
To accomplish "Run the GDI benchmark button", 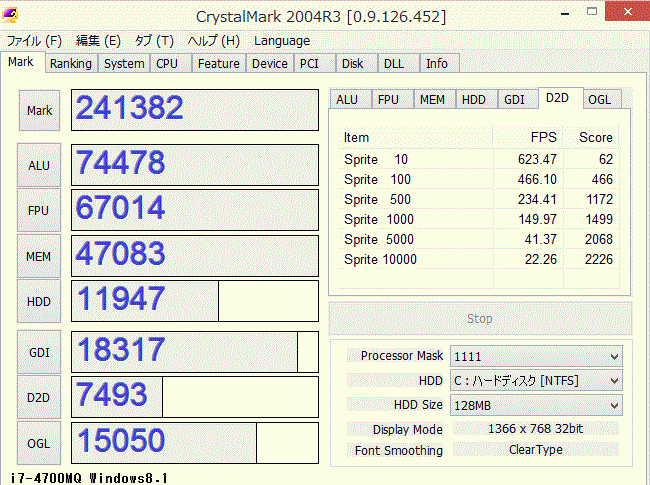I will coord(39,352).
